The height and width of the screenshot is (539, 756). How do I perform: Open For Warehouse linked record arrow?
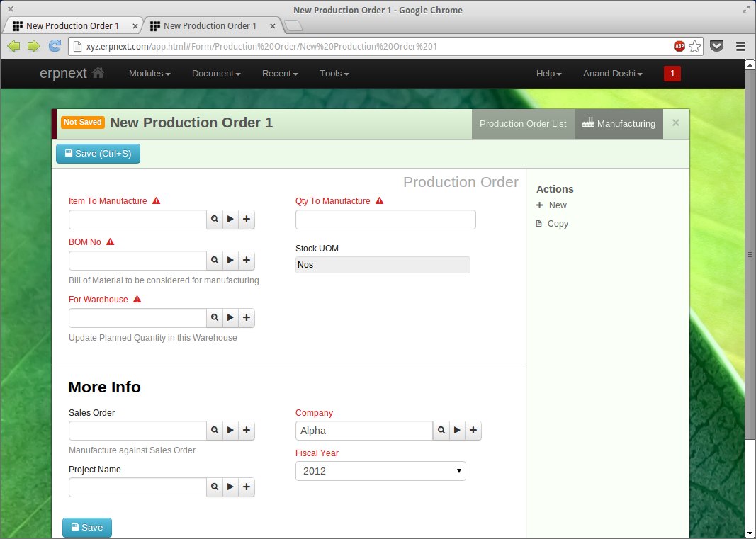pos(230,318)
